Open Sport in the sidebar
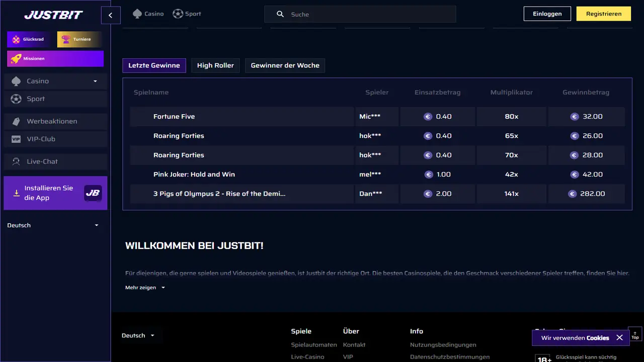Image resolution: width=644 pixels, height=362 pixels. (x=55, y=99)
